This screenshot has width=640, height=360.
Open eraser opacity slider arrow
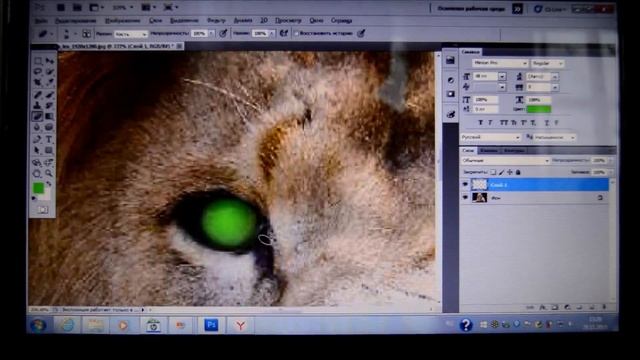(211, 33)
